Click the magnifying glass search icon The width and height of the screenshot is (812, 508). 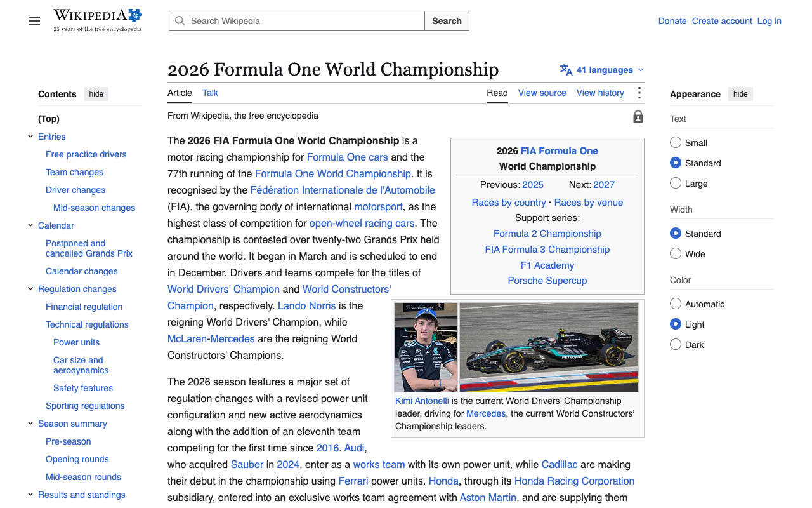[180, 21]
